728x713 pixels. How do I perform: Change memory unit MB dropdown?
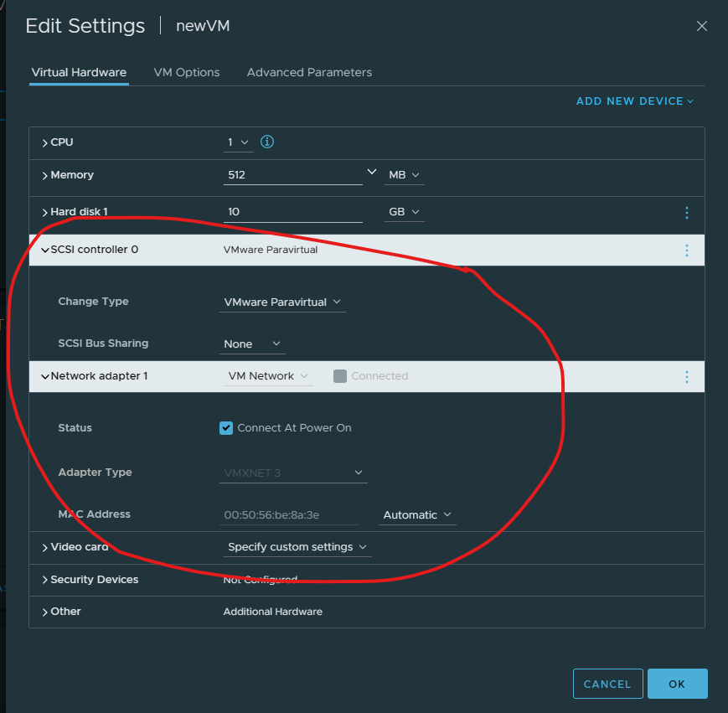click(404, 175)
